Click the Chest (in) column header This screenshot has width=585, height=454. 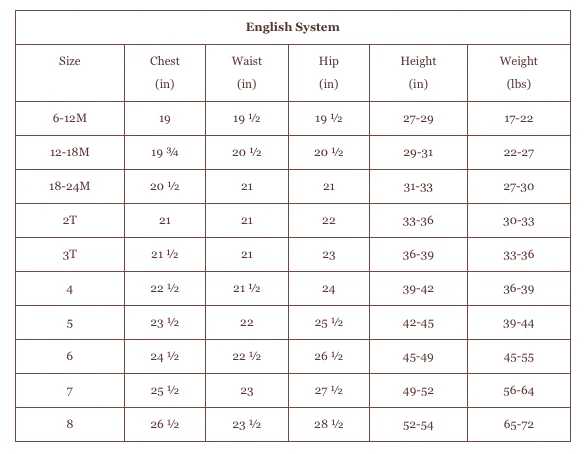165,72
